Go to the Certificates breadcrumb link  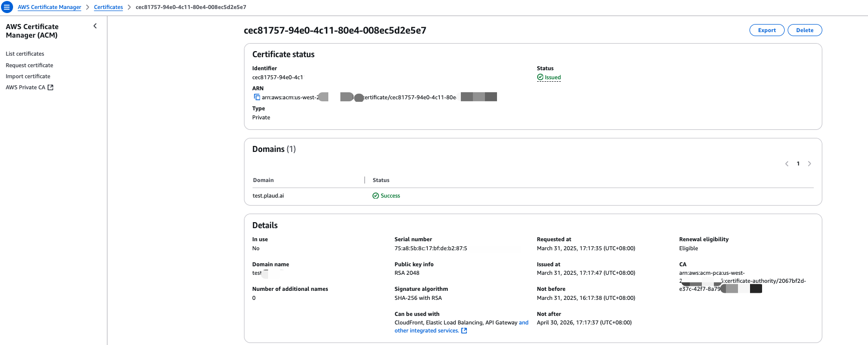[x=108, y=8]
